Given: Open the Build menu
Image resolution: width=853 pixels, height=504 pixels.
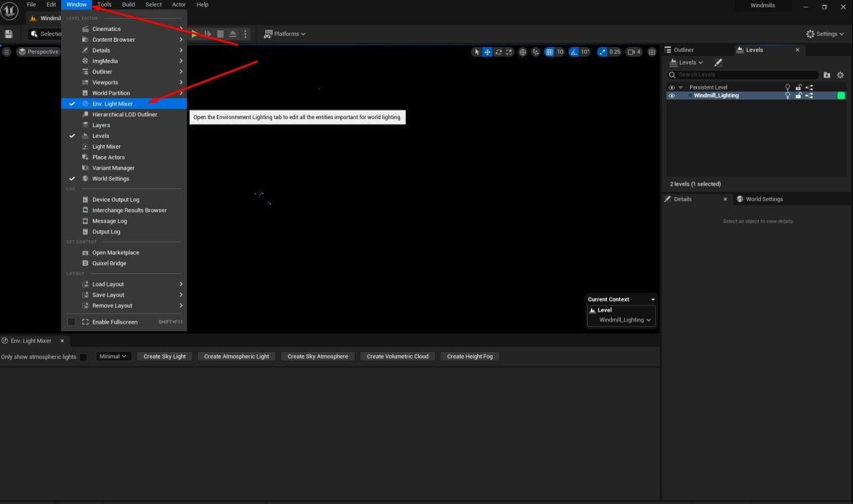Looking at the screenshot, I should [x=129, y=5].
